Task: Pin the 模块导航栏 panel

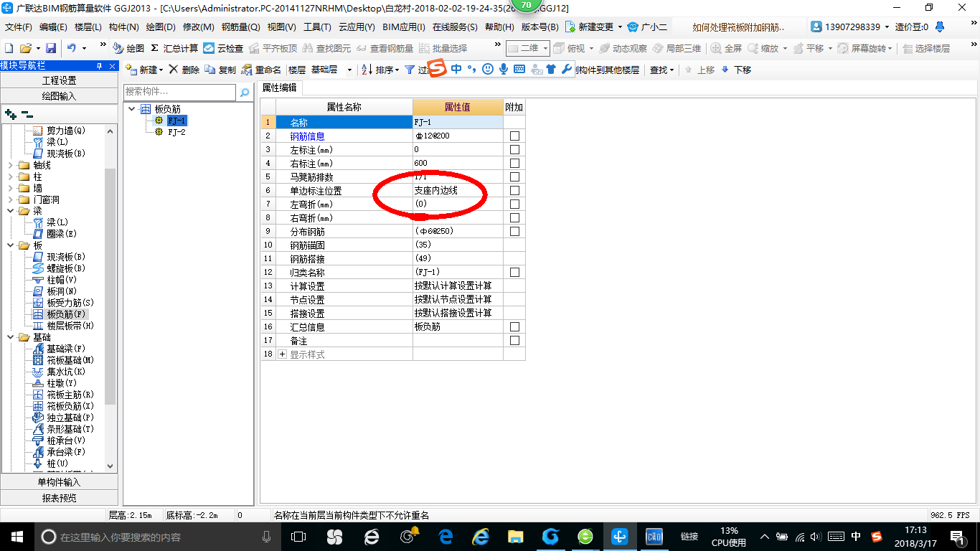Action: click(x=99, y=65)
